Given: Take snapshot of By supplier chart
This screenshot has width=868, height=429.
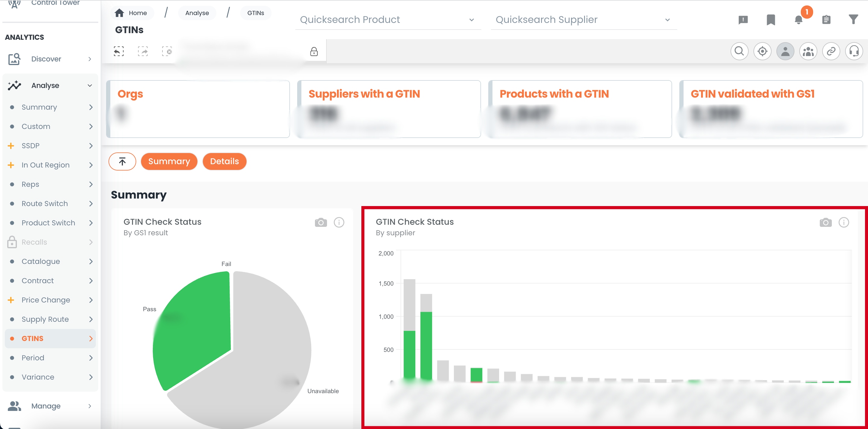Looking at the screenshot, I should coord(826,222).
